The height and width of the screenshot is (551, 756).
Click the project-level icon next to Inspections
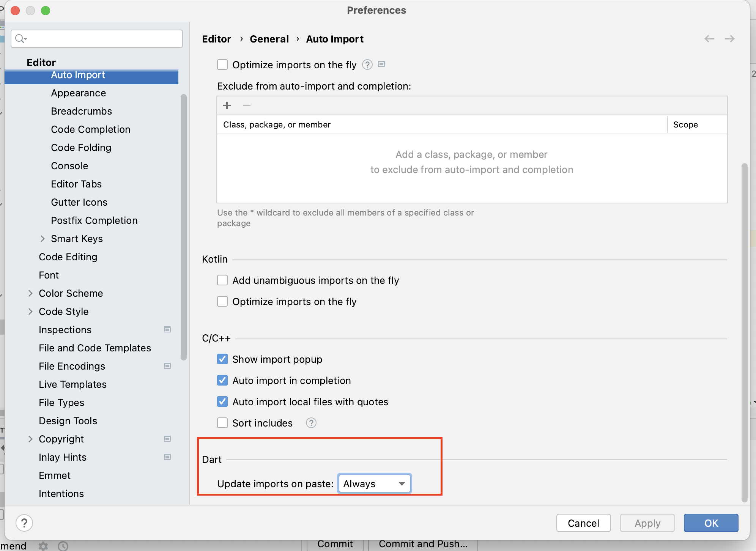point(167,329)
